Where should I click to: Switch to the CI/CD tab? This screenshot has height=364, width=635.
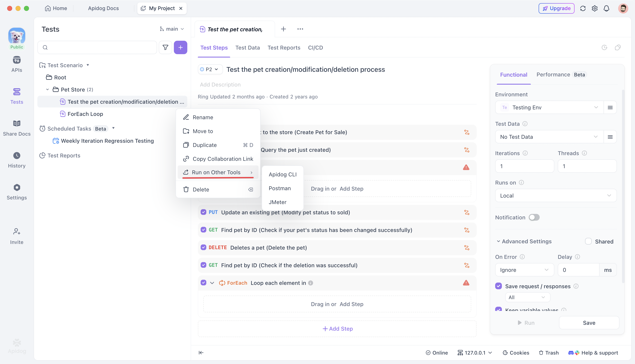tap(315, 47)
